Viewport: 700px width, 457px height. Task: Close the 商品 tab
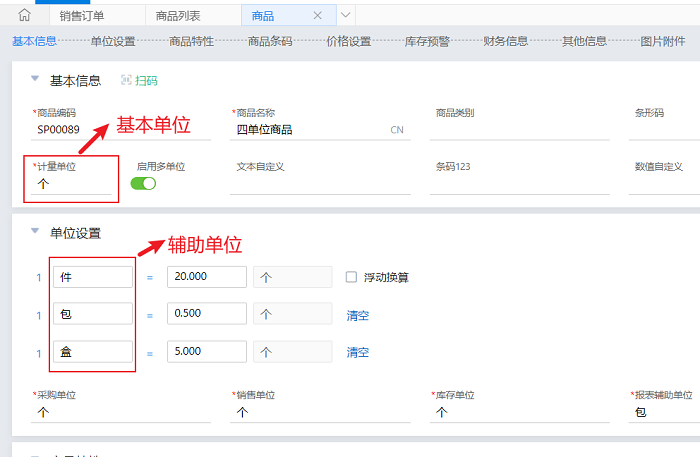[318, 15]
